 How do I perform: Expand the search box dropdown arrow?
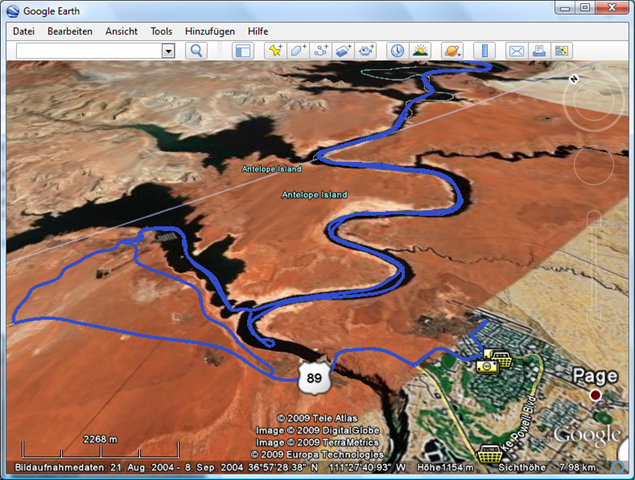pyautogui.click(x=168, y=50)
